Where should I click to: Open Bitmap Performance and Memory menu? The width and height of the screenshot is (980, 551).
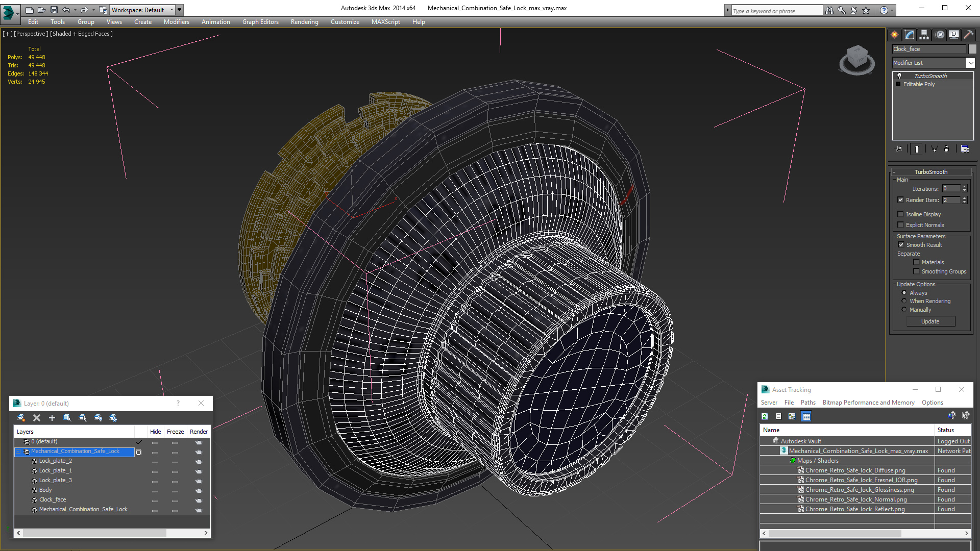pos(868,403)
